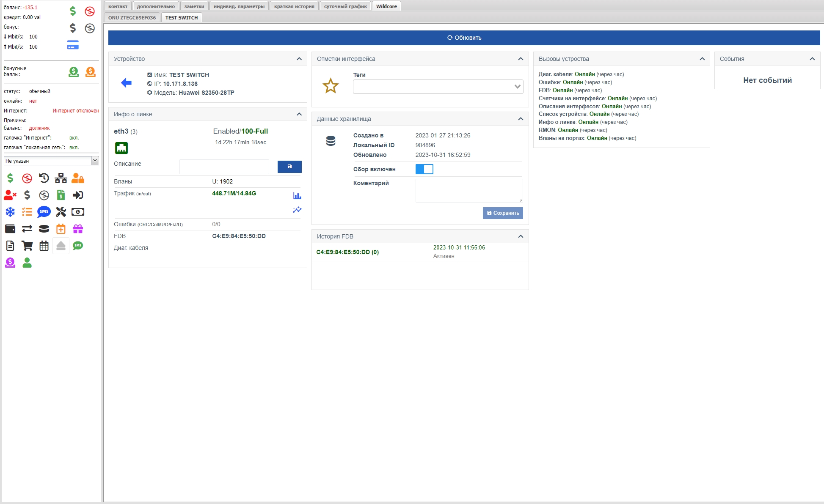Toggle the Сбор включен switch
The height and width of the screenshot is (504, 824).
coord(424,169)
